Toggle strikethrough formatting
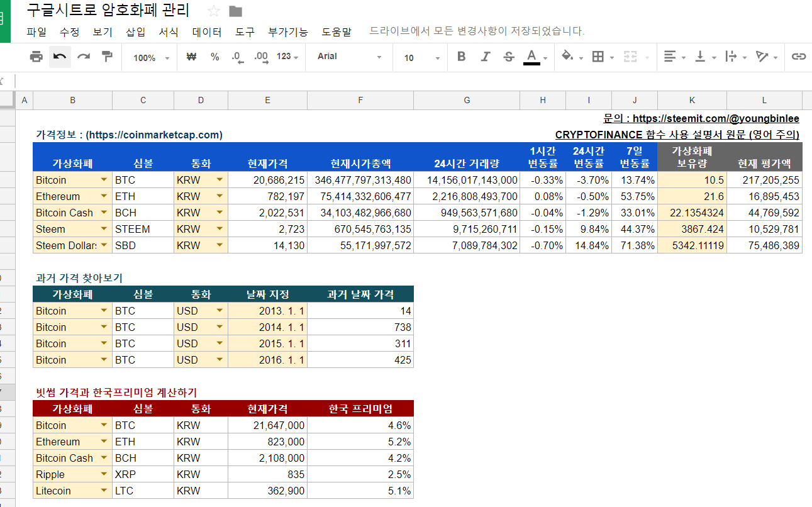812x507 pixels. click(509, 57)
